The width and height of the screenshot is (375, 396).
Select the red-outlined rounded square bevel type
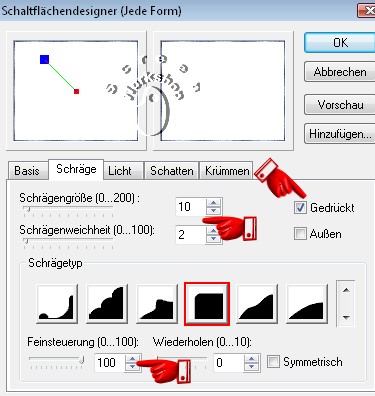coord(207,304)
